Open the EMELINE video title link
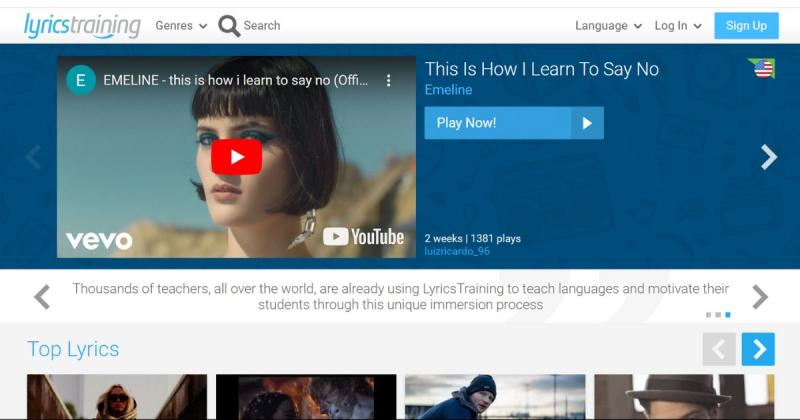This screenshot has height=420, width=800. (235, 80)
